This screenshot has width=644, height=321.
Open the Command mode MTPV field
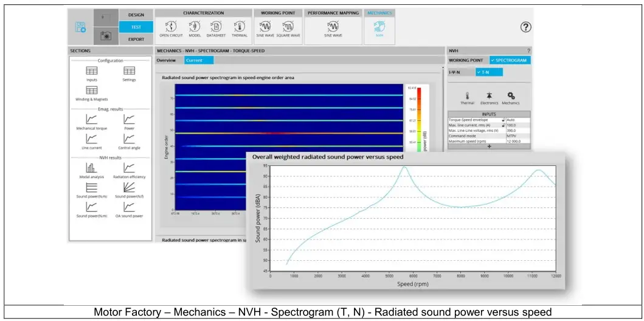coord(518,136)
